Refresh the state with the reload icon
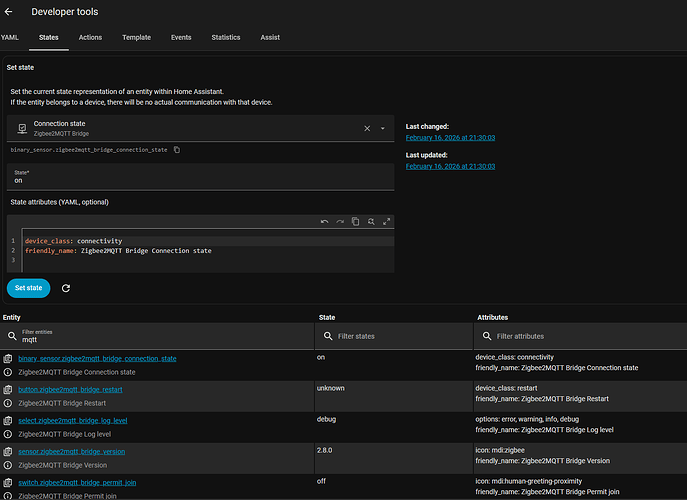Screen dimensions: 687x500 (x=66, y=288)
